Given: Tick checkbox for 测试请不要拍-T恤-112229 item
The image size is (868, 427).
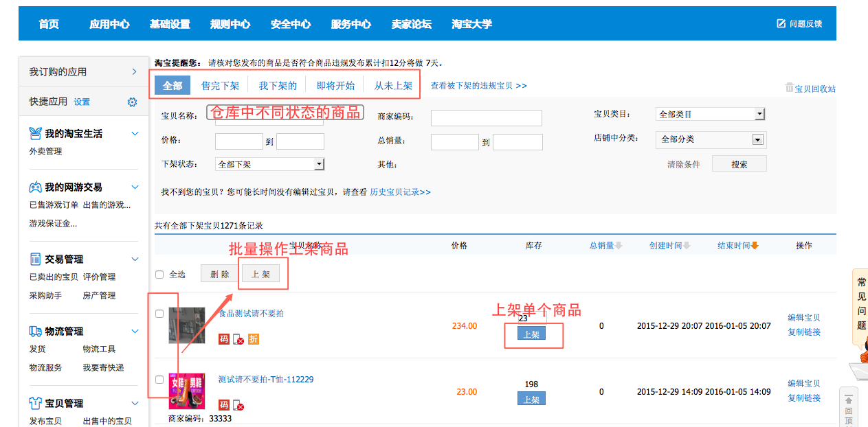Looking at the screenshot, I should [x=159, y=380].
